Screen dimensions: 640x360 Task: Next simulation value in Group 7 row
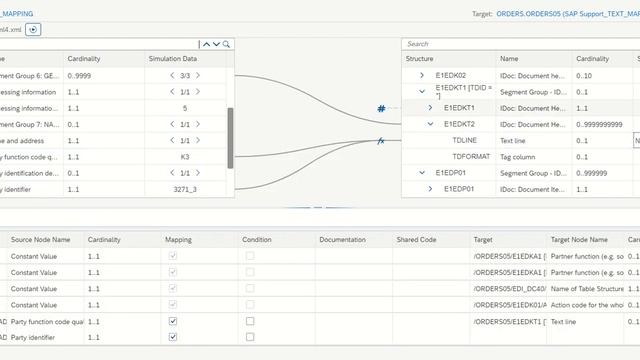click(x=198, y=124)
